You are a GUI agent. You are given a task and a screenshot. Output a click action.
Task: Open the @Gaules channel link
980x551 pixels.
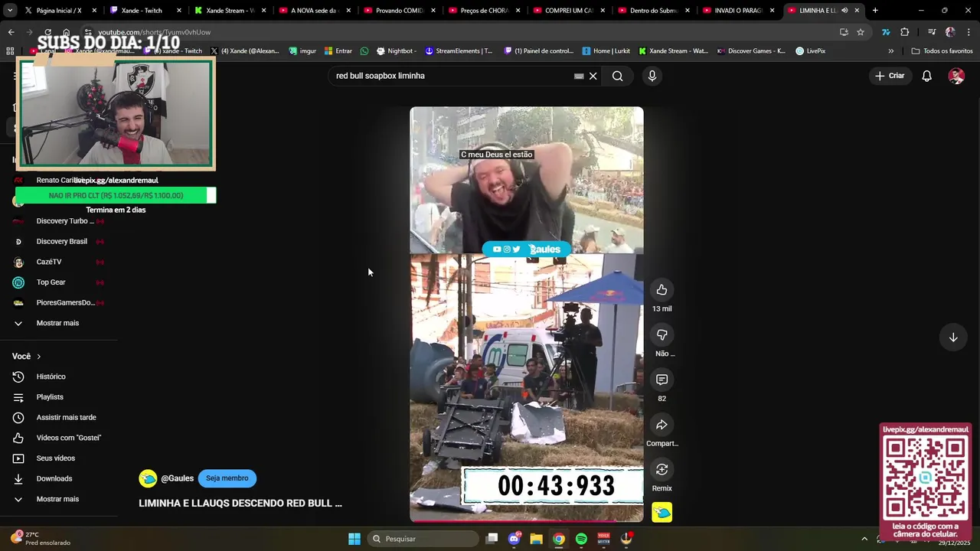(177, 478)
